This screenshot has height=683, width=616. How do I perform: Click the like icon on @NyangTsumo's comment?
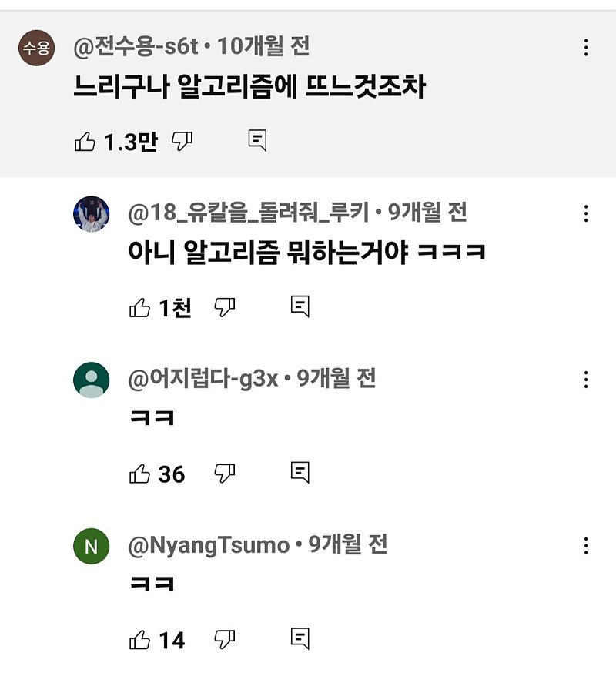coord(142,639)
